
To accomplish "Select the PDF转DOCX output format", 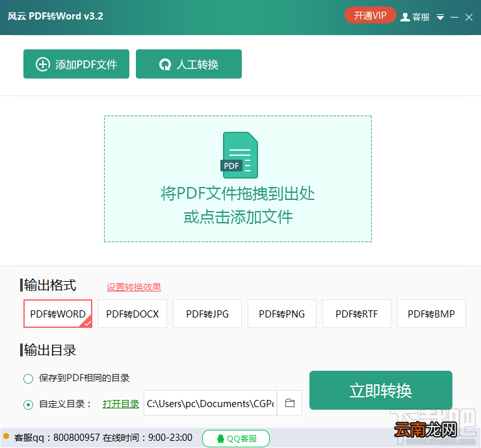I will pos(133,314).
